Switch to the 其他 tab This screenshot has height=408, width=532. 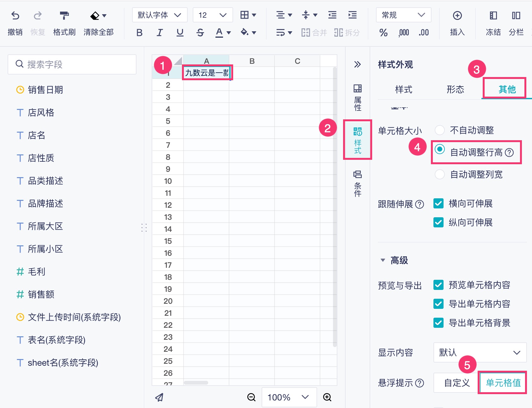point(507,89)
